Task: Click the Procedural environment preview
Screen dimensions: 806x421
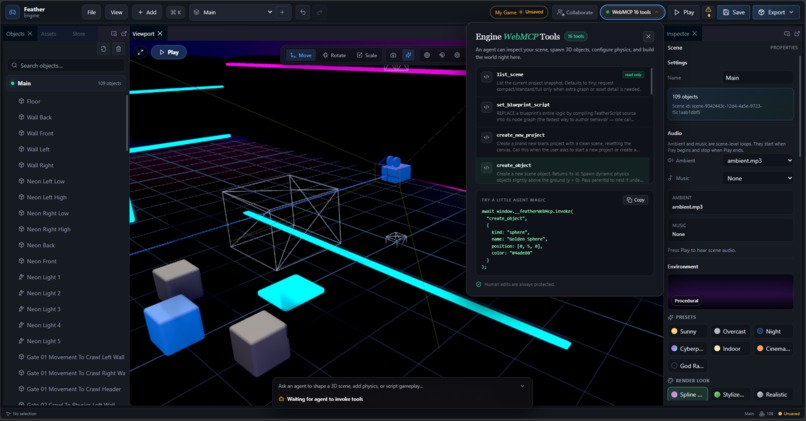Action: [730, 291]
